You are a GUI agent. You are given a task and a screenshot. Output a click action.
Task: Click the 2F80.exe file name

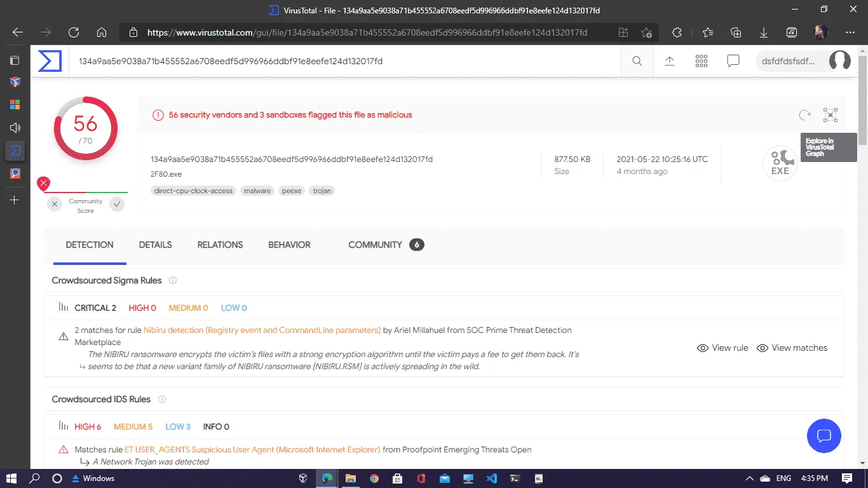(166, 174)
